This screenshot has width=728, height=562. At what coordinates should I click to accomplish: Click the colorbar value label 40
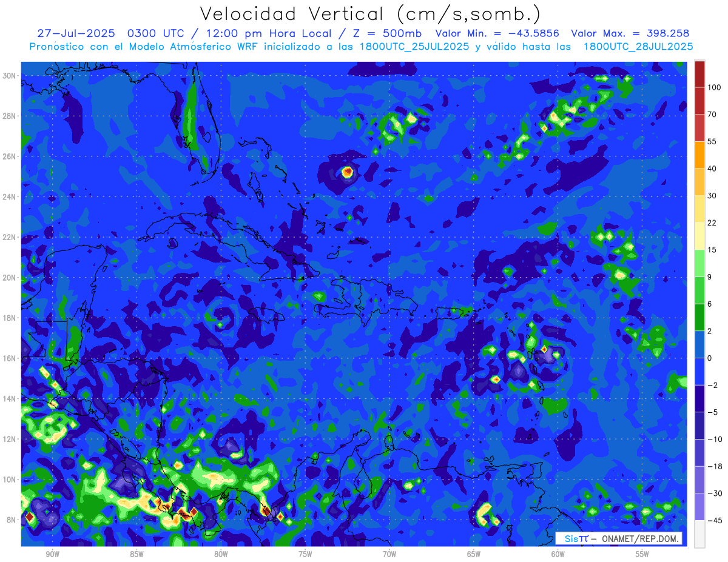click(x=712, y=169)
